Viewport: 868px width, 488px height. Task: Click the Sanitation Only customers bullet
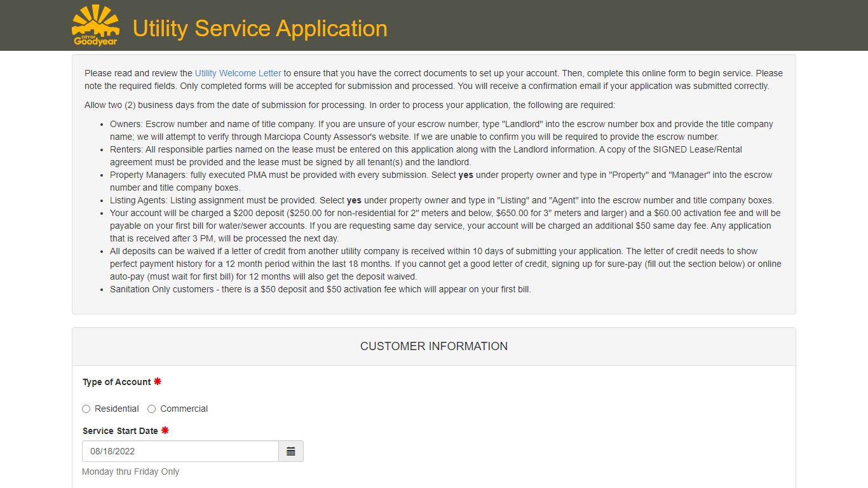tap(320, 289)
